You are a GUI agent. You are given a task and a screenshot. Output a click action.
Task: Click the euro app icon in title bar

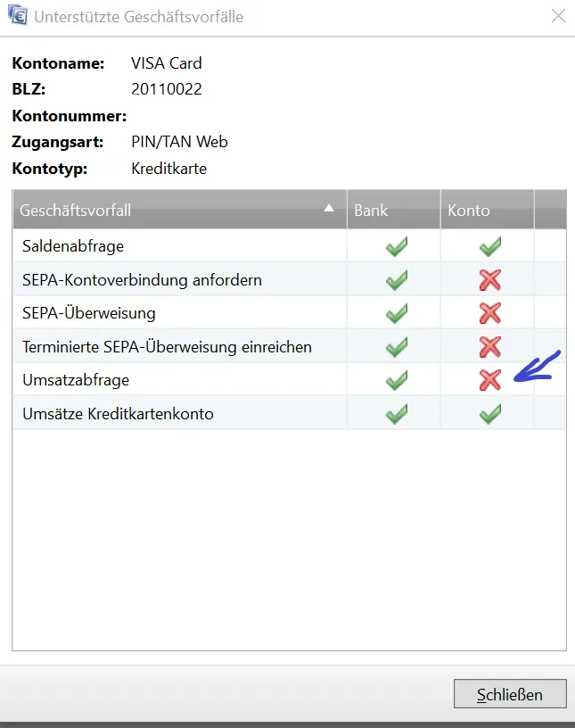point(17,16)
